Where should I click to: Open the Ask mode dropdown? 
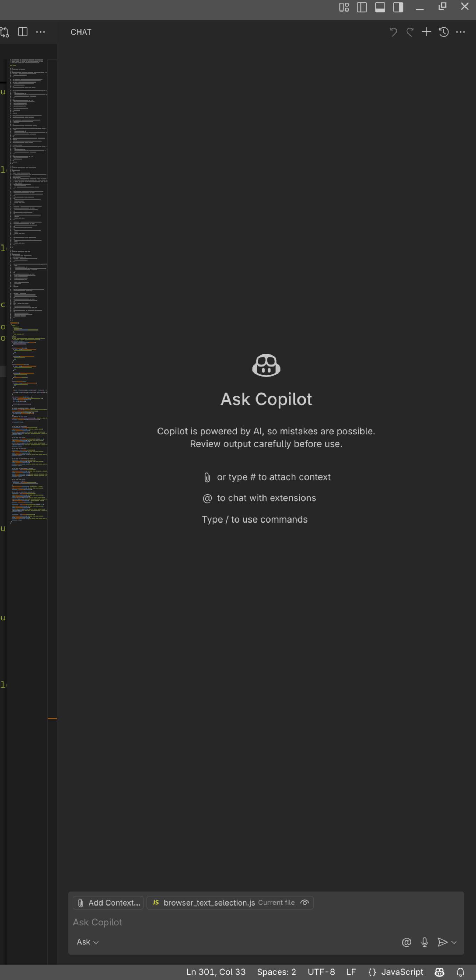click(x=87, y=942)
